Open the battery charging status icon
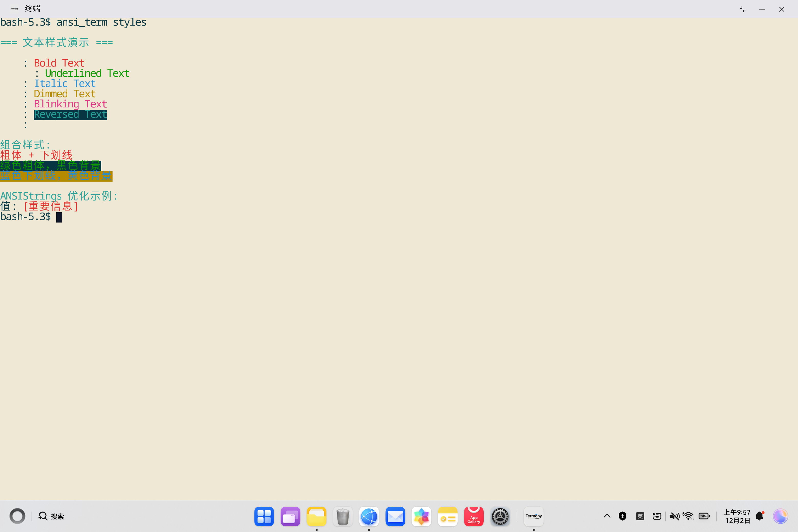 click(x=704, y=516)
